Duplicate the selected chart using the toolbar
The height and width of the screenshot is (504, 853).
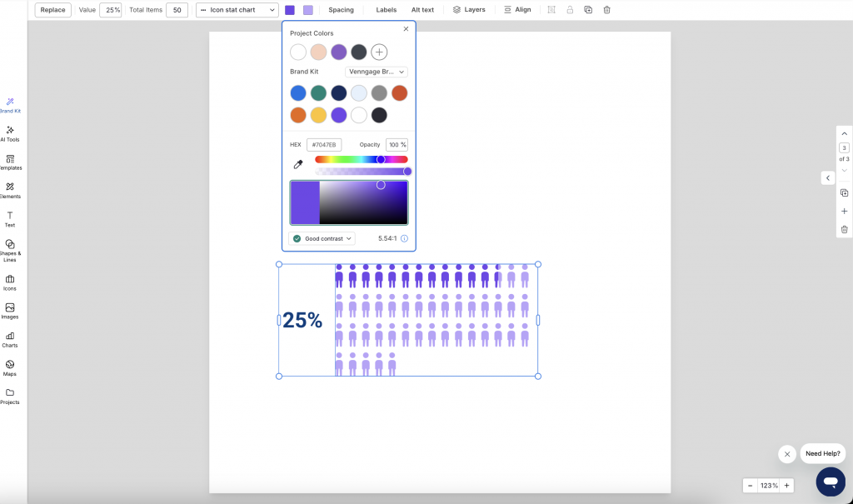587,9
